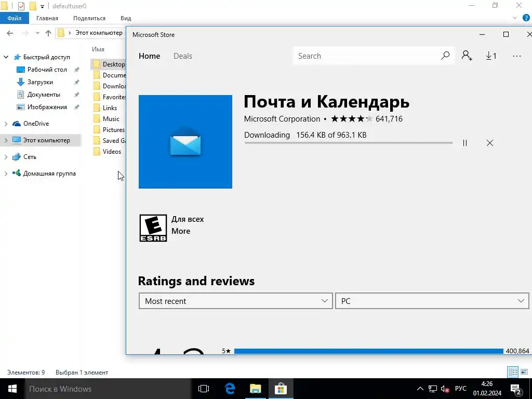Select Загрузки in quick access

pyautogui.click(x=40, y=82)
